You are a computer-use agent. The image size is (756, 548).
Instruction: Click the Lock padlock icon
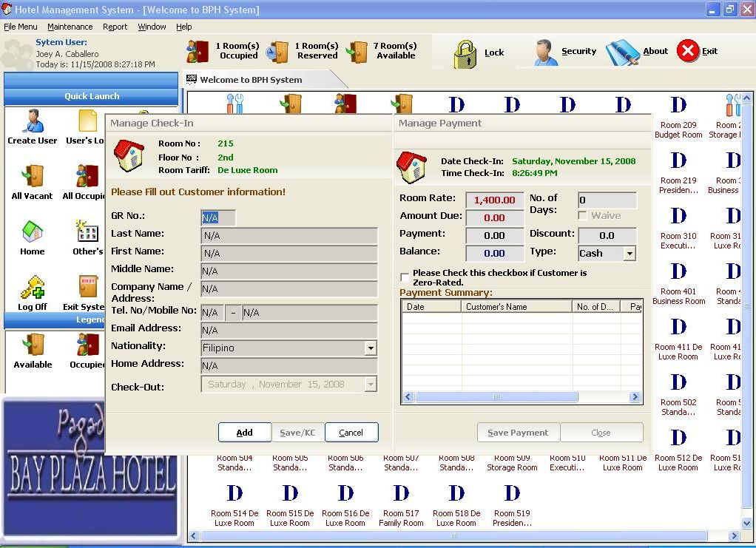[x=465, y=53]
